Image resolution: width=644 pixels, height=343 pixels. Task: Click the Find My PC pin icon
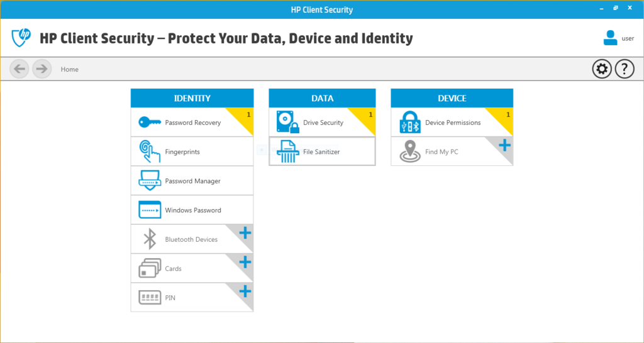tap(410, 151)
